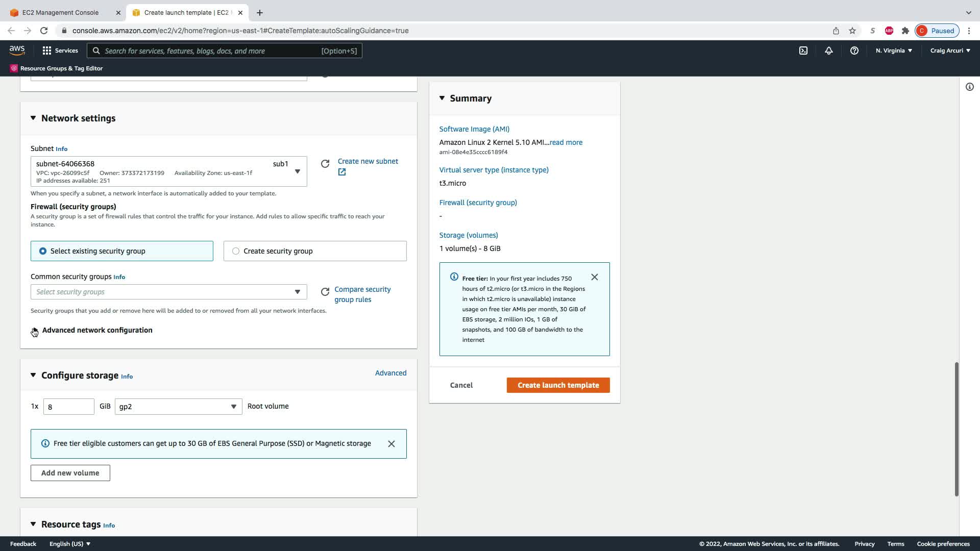Close the EBS free tier info banner
980x551 pixels.
[391, 444]
